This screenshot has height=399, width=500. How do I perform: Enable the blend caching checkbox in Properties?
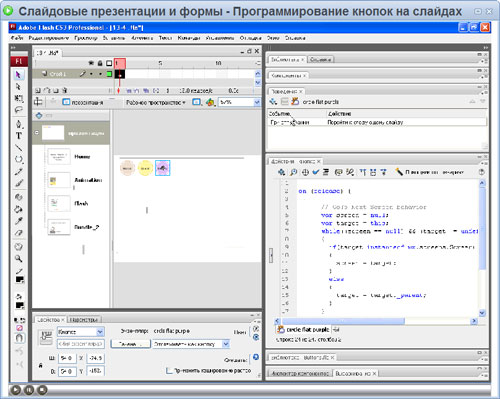point(169,370)
